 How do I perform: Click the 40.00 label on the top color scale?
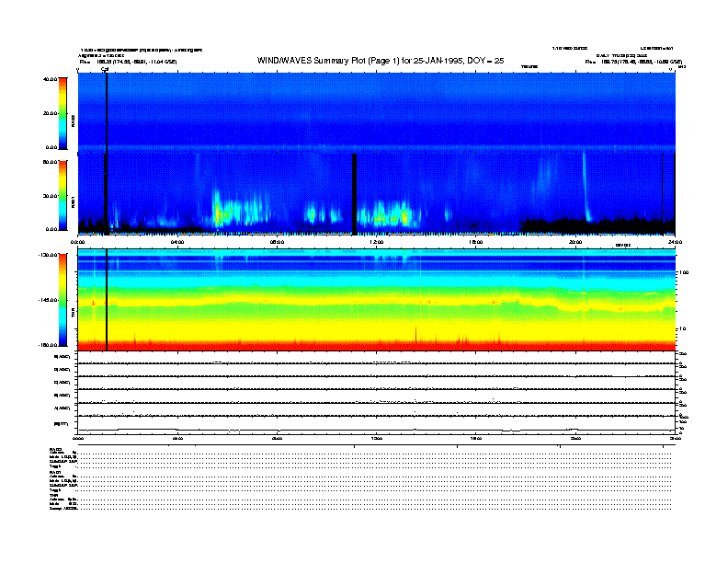pyautogui.click(x=50, y=79)
